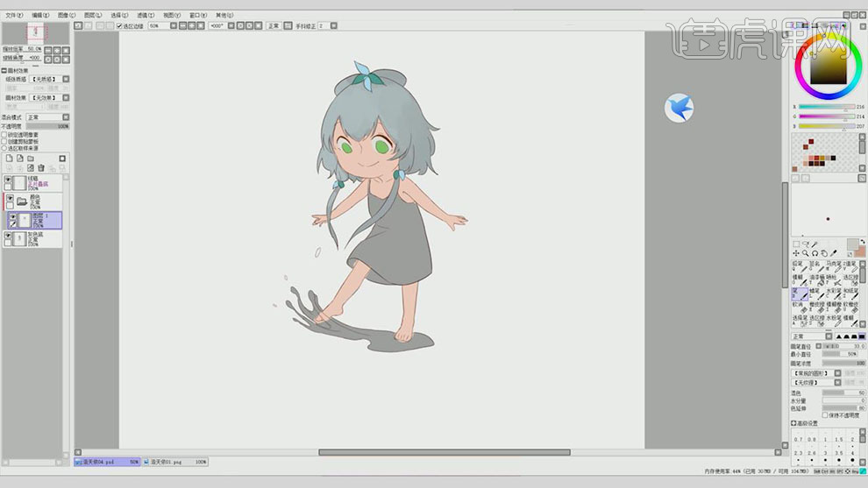Create a new linework layer
The image size is (868, 488).
[20, 159]
